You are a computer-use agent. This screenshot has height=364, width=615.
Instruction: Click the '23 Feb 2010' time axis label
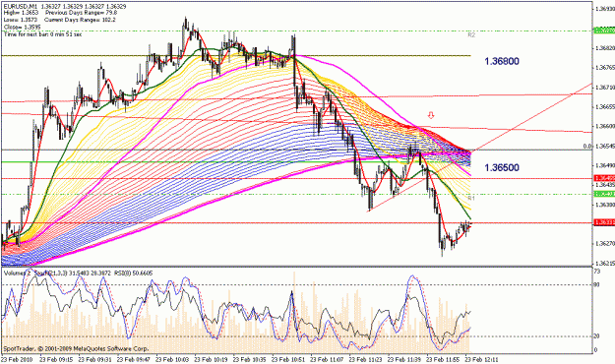pos(17,359)
